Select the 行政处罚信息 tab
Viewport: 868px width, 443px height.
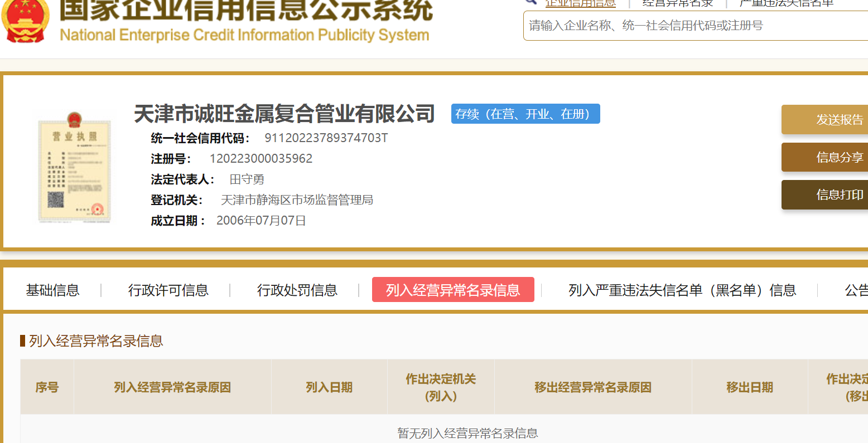pyautogui.click(x=297, y=290)
